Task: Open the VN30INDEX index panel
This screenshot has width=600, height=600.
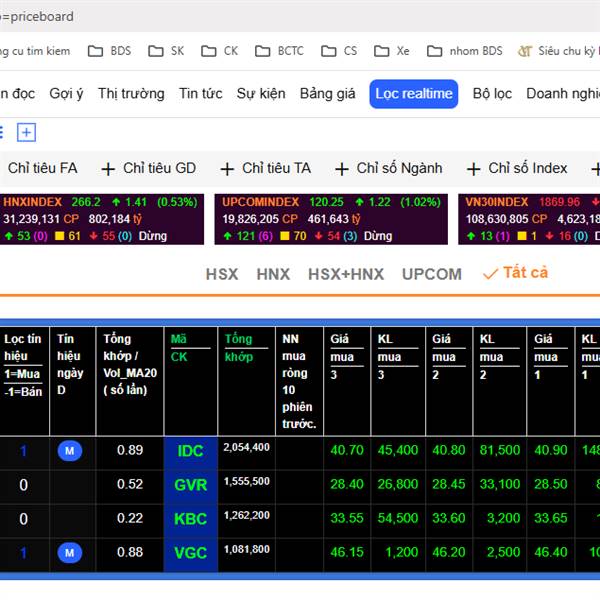Action: [529, 219]
